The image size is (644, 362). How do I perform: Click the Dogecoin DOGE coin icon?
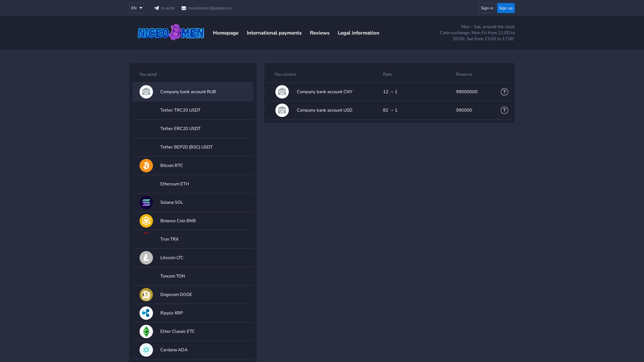tap(146, 295)
